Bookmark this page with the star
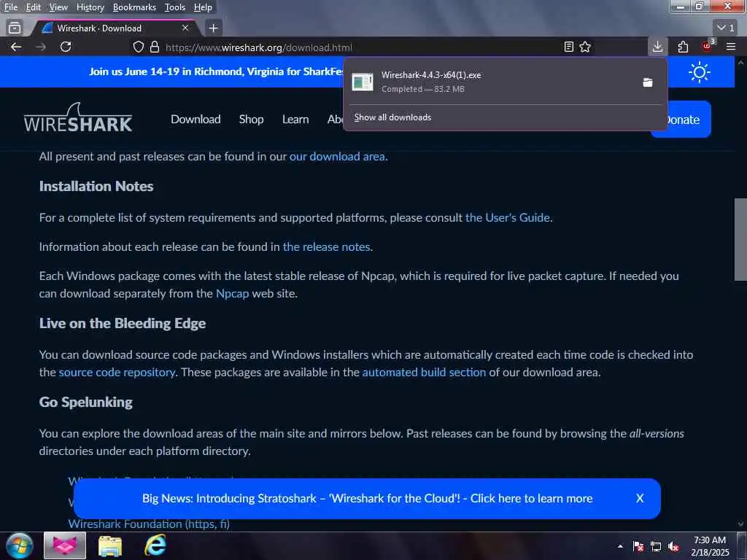This screenshot has height=560, width=747. [585, 47]
